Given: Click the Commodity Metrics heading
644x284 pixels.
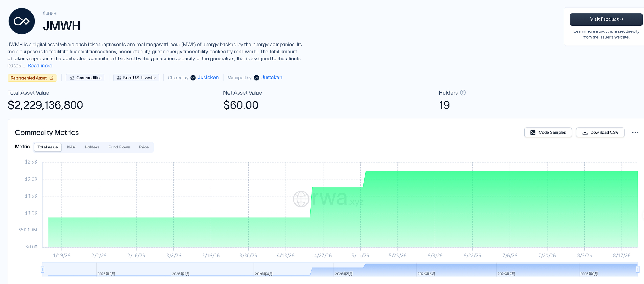Looking at the screenshot, I should coord(47,133).
